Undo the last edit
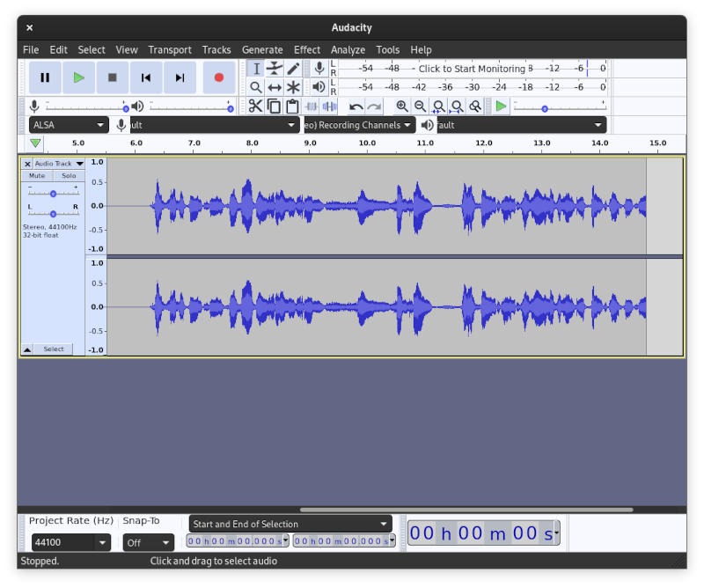The width and height of the screenshot is (704, 588). click(x=356, y=106)
